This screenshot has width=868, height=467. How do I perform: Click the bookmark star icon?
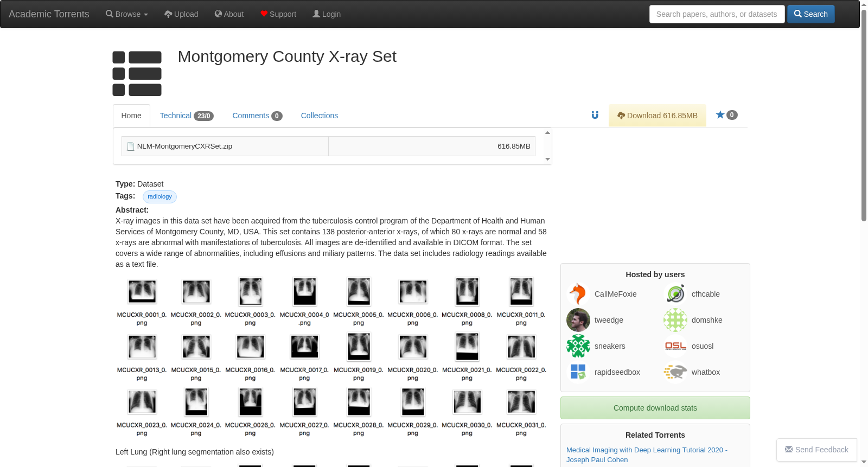click(720, 115)
